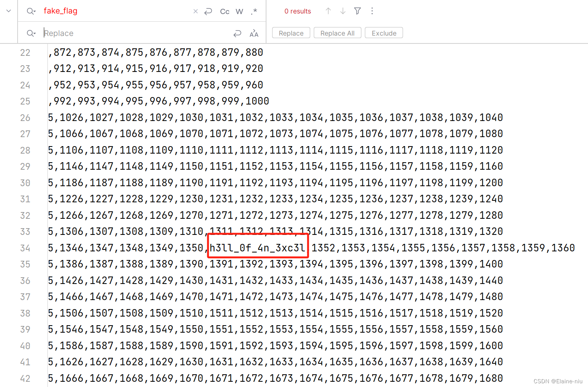
Task: Click the number 1360 on line 34
Action: 563,248
